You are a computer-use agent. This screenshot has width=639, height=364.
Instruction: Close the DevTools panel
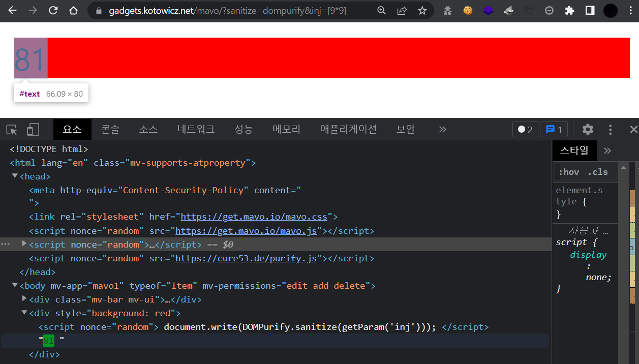click(x=633, y=130)
